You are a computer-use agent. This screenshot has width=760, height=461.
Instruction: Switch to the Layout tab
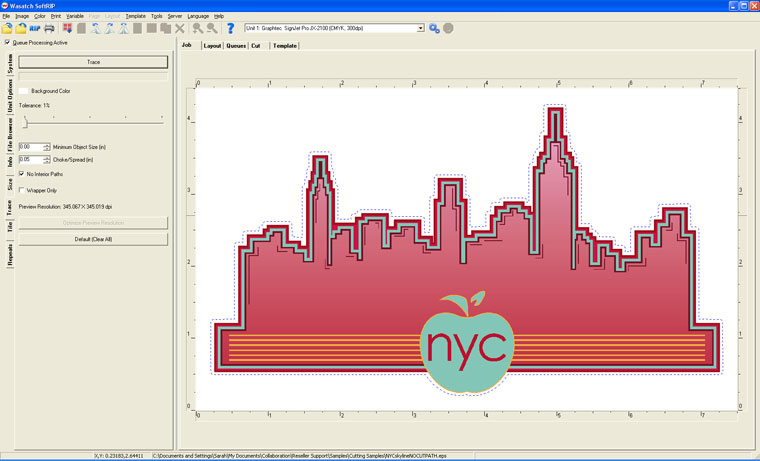coord(212,46)
